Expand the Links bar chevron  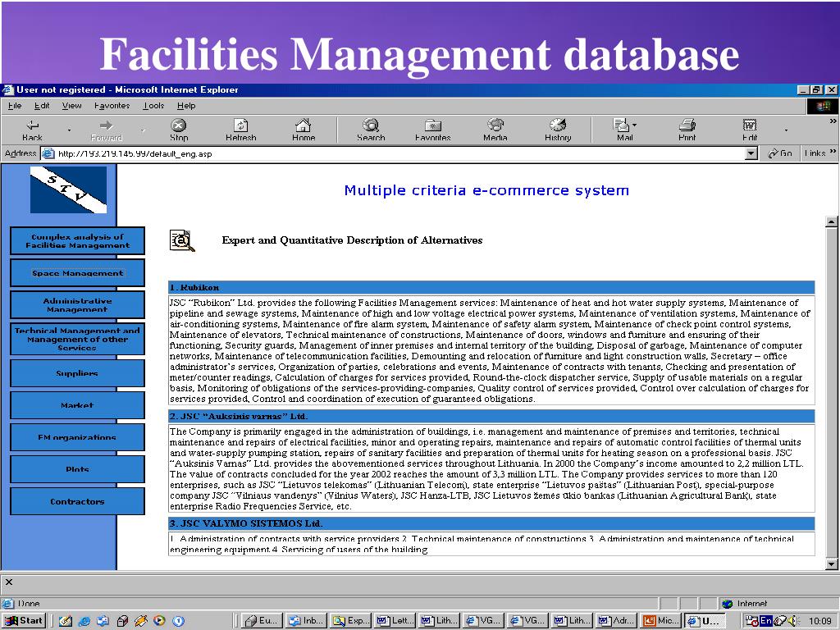[x=833, y=152]
